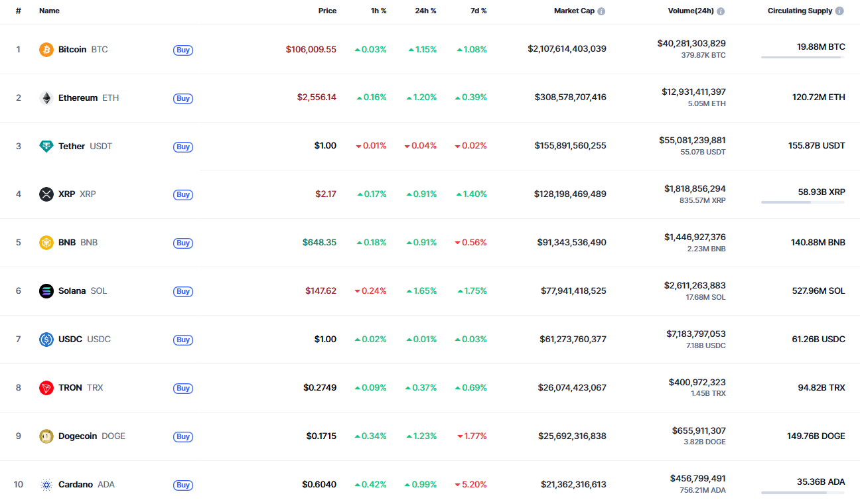Click the Solana logo icon

click(46, 291)
